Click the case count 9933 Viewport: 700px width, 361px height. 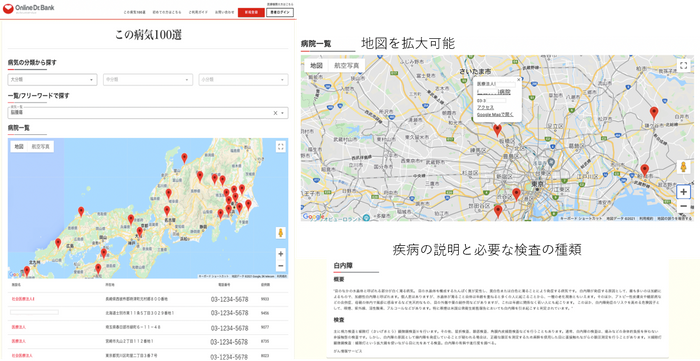pyautogui.click(x=265, y=299)
